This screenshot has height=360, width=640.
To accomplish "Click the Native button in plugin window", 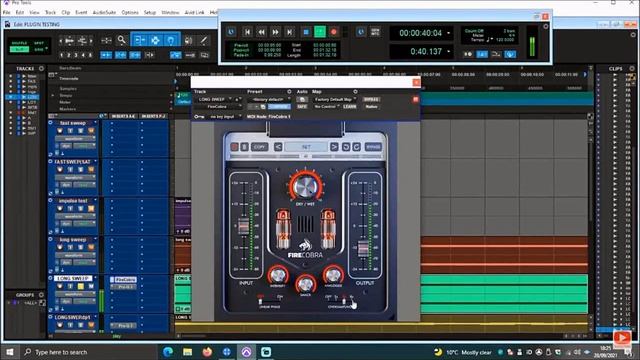I will pos(371,107).
